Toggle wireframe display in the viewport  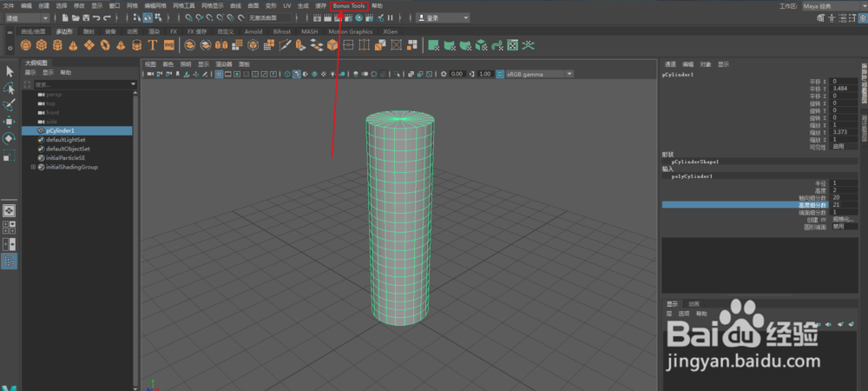(287, 74)
